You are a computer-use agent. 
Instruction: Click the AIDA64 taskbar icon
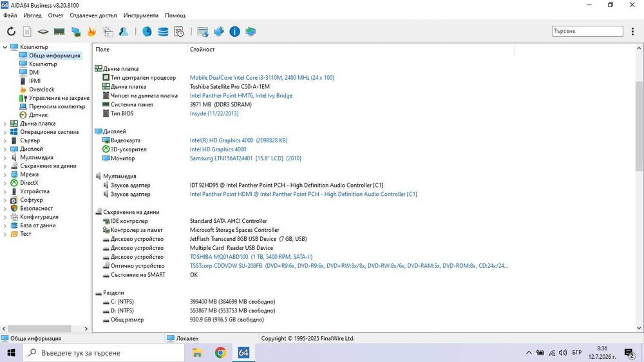point(243,352)
